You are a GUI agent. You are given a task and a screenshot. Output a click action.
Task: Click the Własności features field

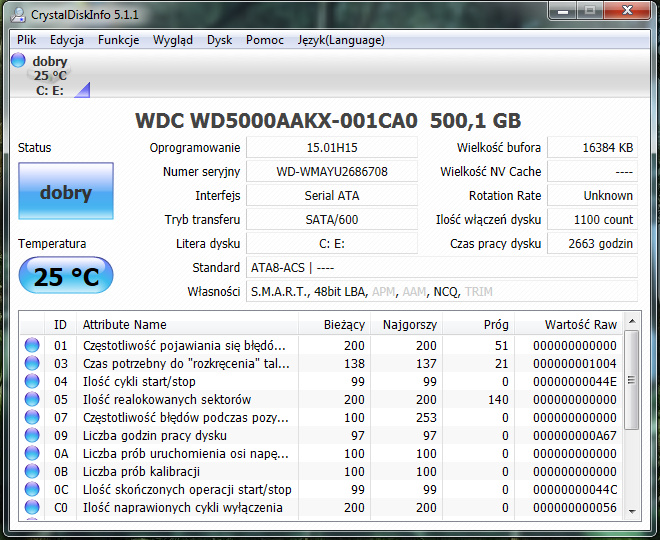[x=442, y=292]
